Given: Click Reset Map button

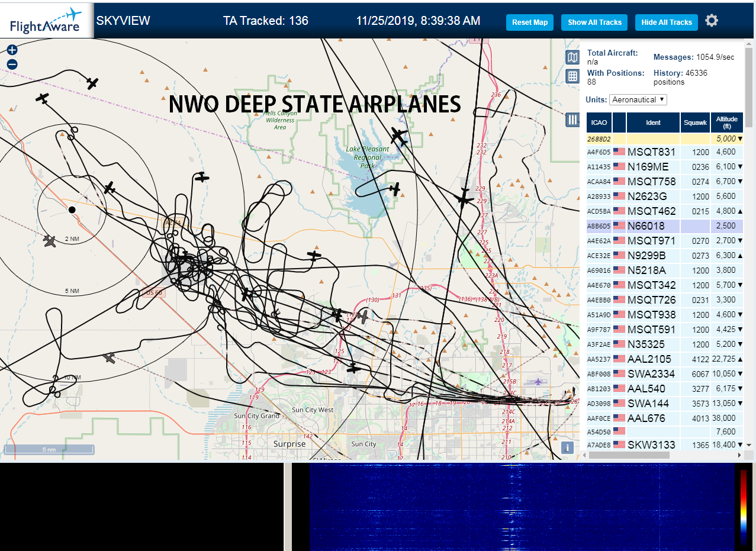Looking at the screenshot, I should click(530, 22).
